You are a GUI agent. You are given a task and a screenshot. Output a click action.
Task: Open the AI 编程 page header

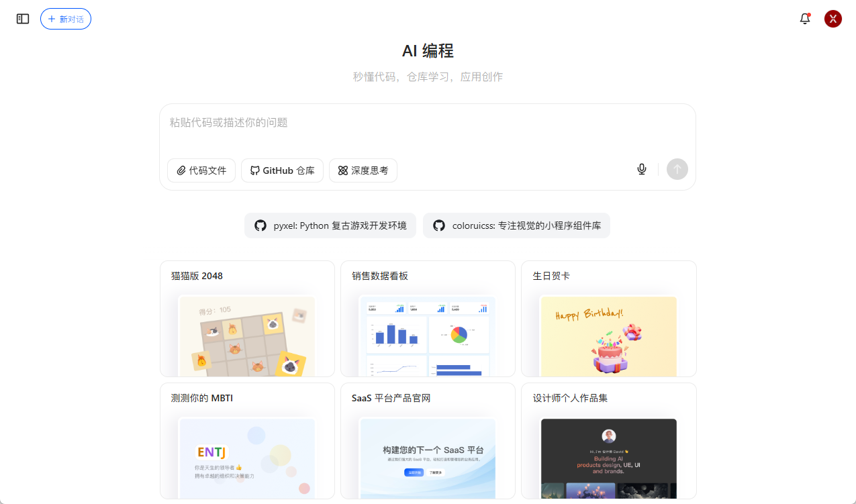click(x=428, y=50)
